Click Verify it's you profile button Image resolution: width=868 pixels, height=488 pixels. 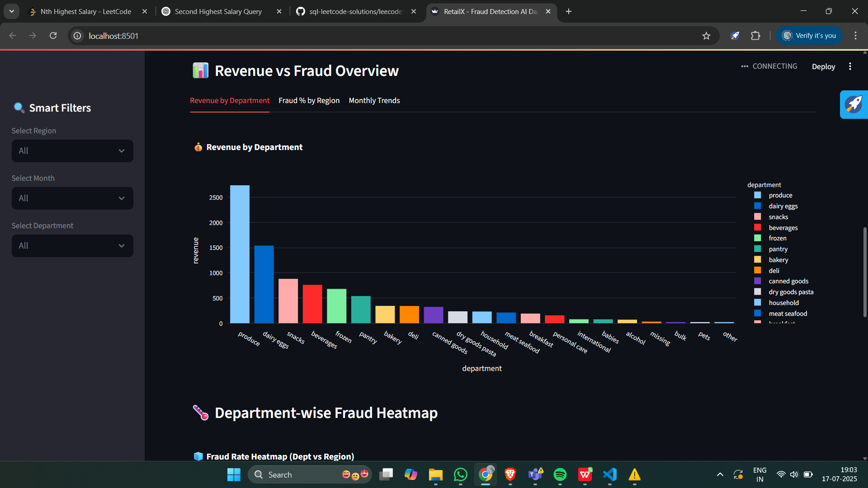pos(809,36)
